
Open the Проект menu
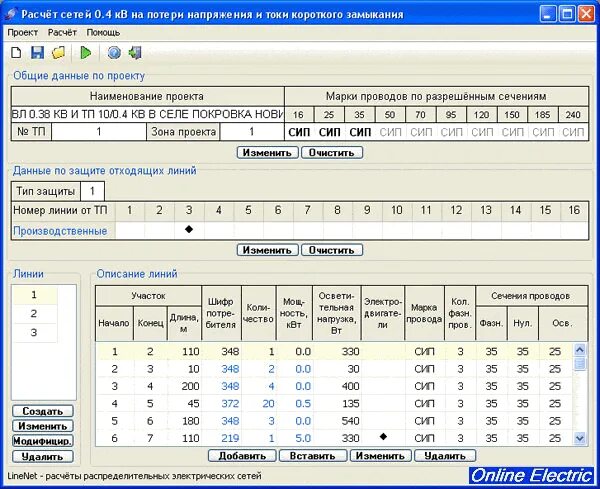(23, 33)
